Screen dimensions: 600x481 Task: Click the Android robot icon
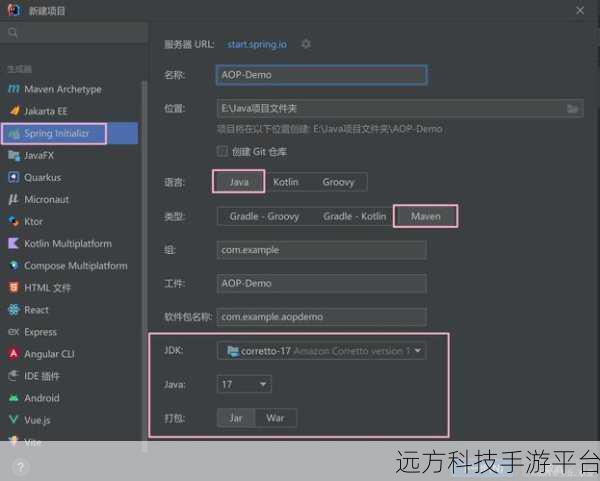click(x=14, y=398)
